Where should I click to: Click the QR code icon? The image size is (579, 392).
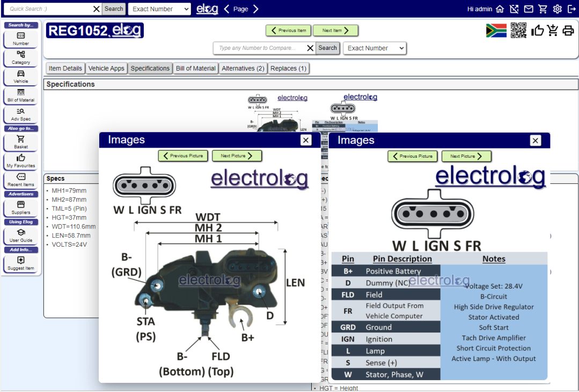point(518,31)
